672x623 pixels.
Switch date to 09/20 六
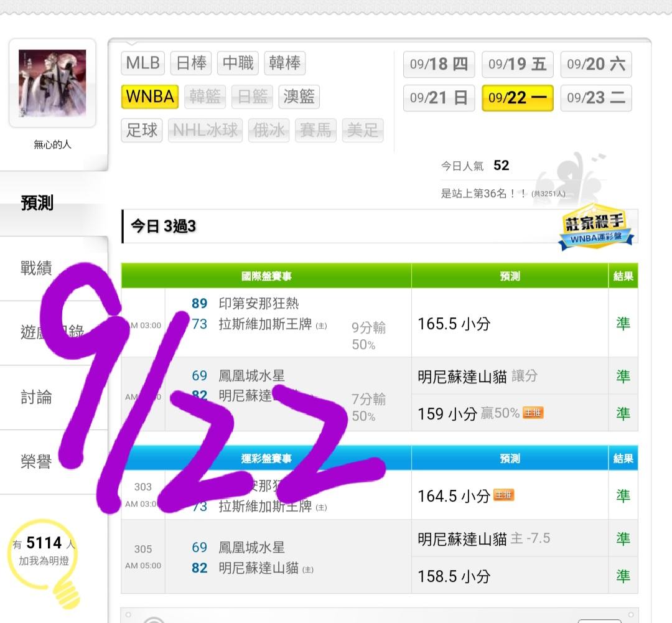tap(596, 64)
